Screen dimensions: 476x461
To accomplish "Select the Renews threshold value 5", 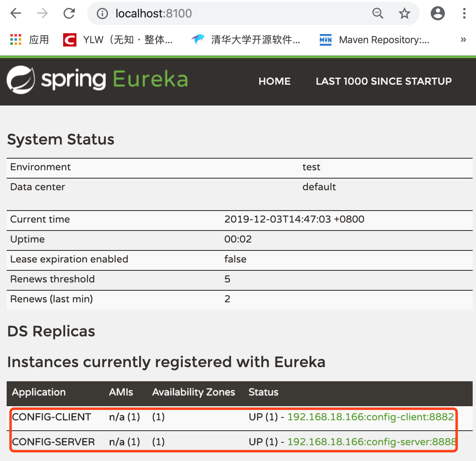I will pos(227,279).
